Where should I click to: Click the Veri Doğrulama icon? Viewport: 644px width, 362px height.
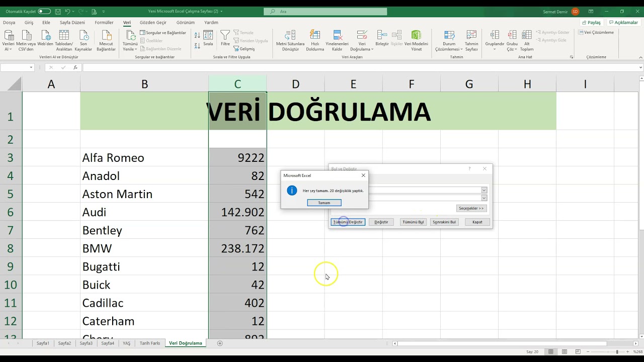click(362, 36)
